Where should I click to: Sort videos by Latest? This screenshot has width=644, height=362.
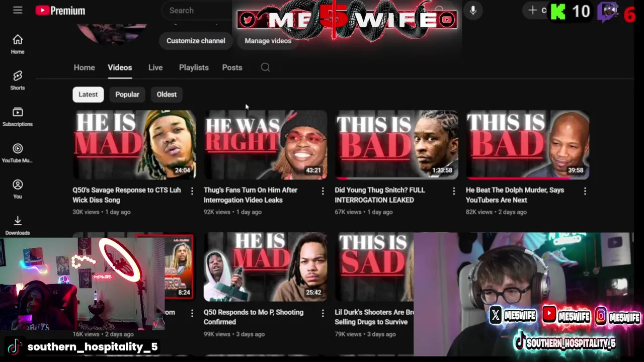[x=88, y=95]
